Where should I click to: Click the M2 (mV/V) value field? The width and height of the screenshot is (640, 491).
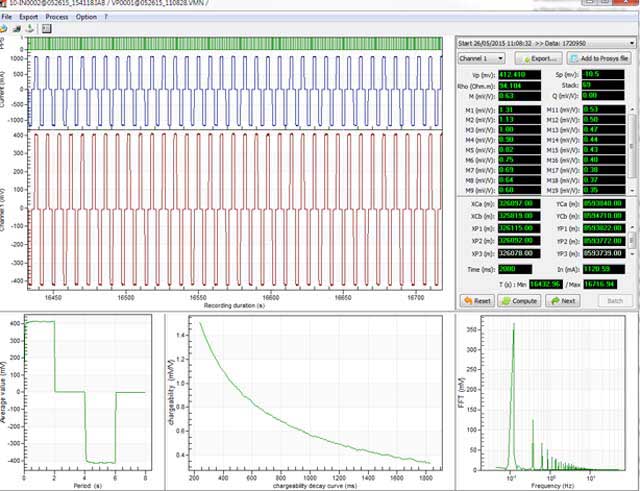(518, 120)
